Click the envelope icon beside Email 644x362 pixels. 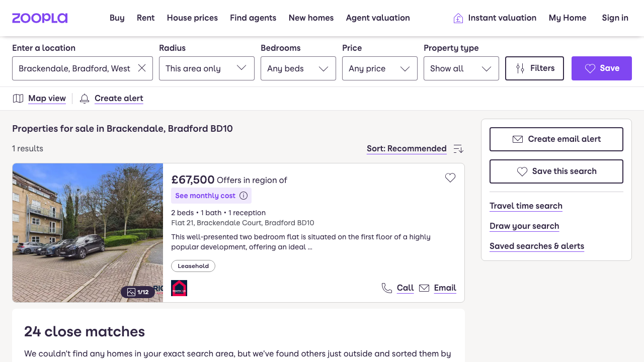click(x=424, y=288)
